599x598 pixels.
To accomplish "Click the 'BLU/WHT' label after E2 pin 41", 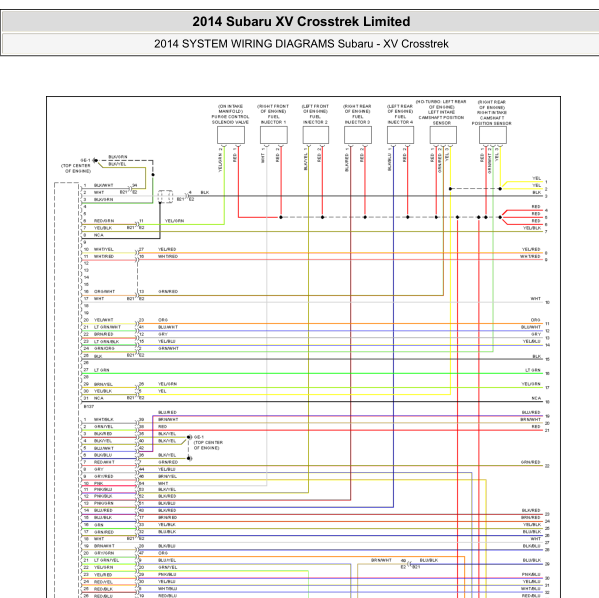I will coord(168,327).
